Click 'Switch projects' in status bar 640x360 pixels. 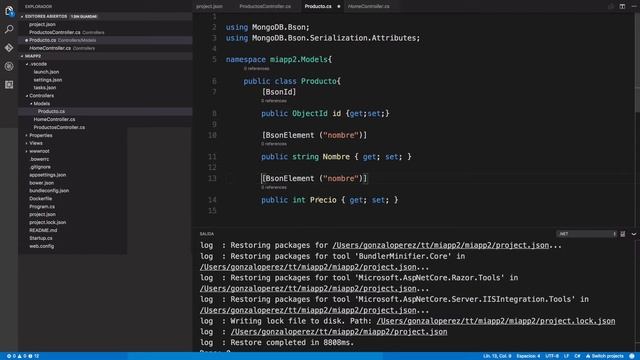click(607, 356)
